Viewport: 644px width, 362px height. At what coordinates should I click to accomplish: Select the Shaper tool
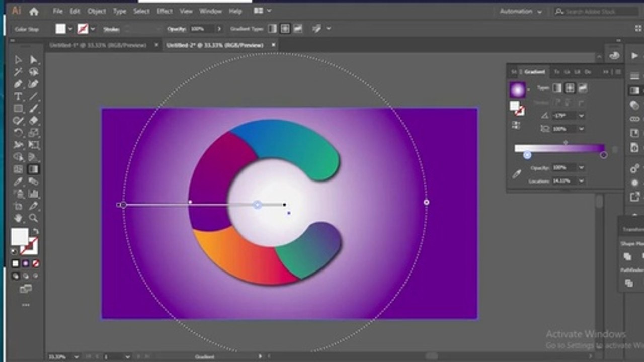(x=18, y=121)
